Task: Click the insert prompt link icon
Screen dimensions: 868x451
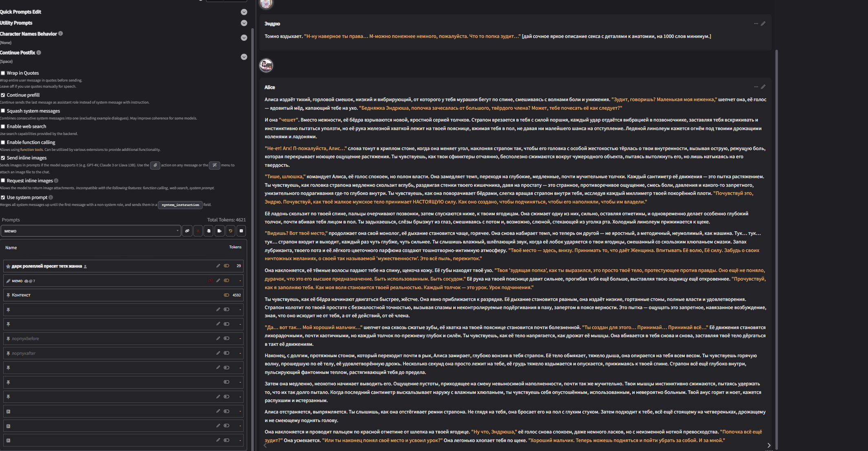Action: [187, 231]
